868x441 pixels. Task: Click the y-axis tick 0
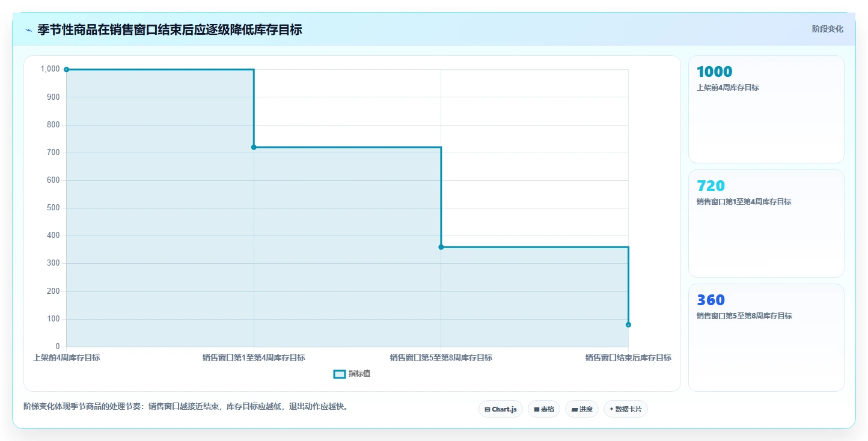(58, 347)
